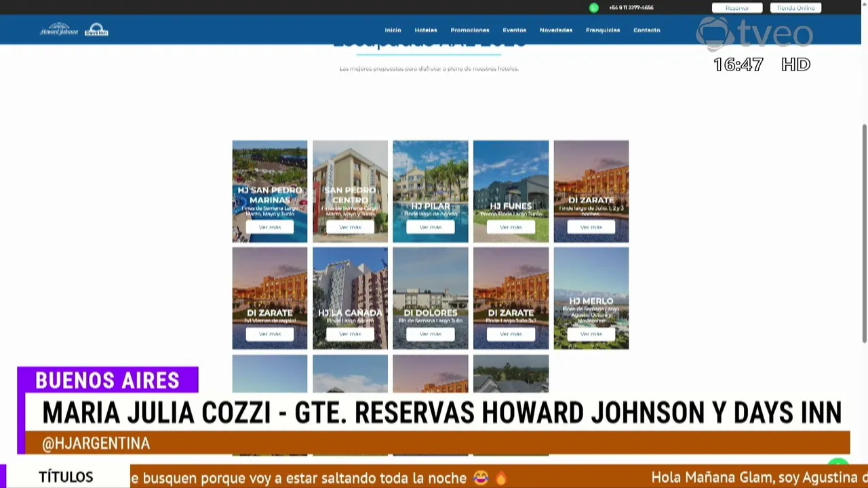Click the HJ Merlo card title
The image size is (868, 488).
591,301
